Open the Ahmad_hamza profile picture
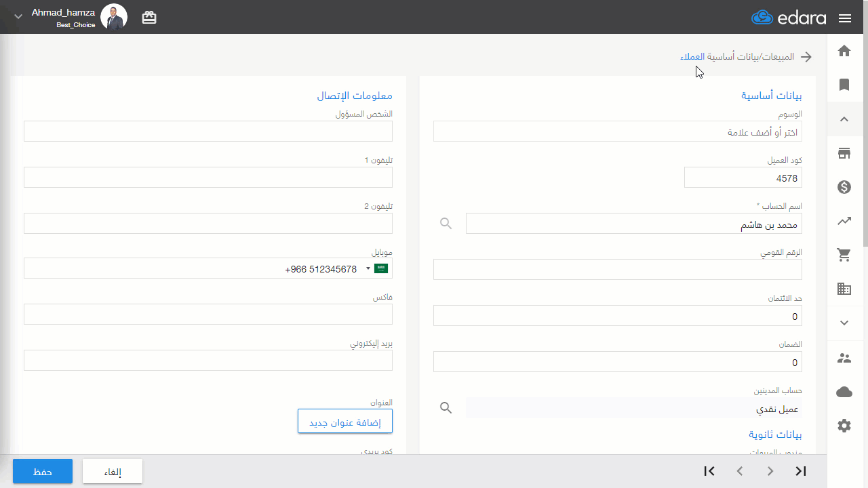Viewport: 868px width, 488px height. pyautogui.click(x=114, y=17)
